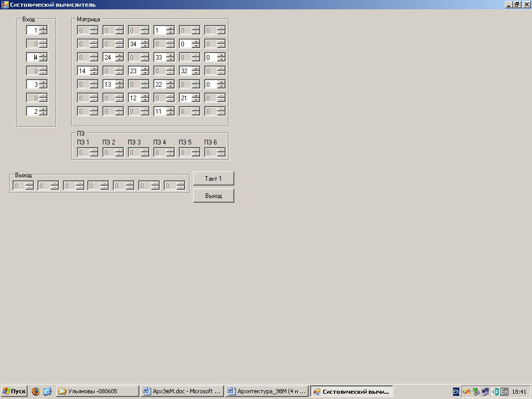
Task: Click the down arrow of Матрица value 21
Action: point(196,100)
